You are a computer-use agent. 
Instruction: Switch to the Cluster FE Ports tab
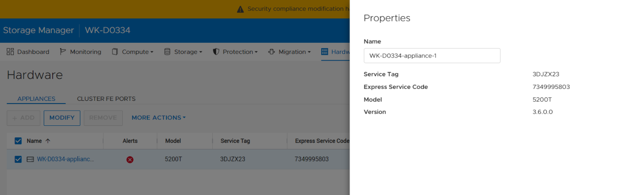coord(106,99)
